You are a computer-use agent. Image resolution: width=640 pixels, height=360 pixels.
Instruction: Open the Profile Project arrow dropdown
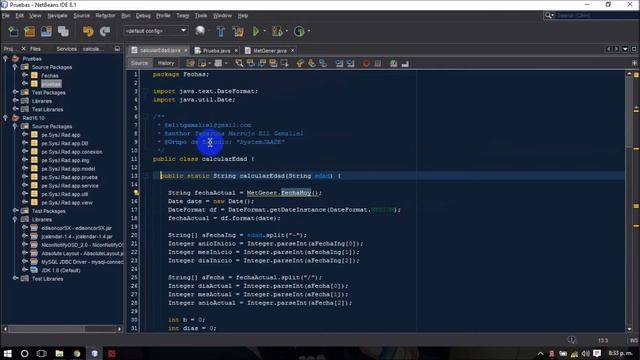coord(309,31)
